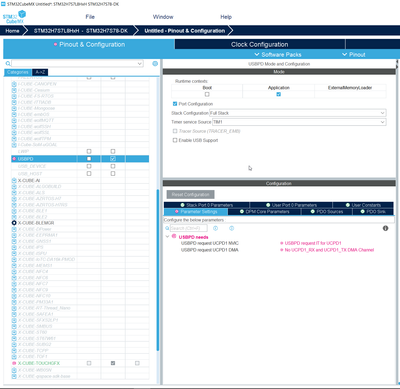The width and height of the screenshot is (400, 389).
Task: Open the File menu
Action: [90, 17]
